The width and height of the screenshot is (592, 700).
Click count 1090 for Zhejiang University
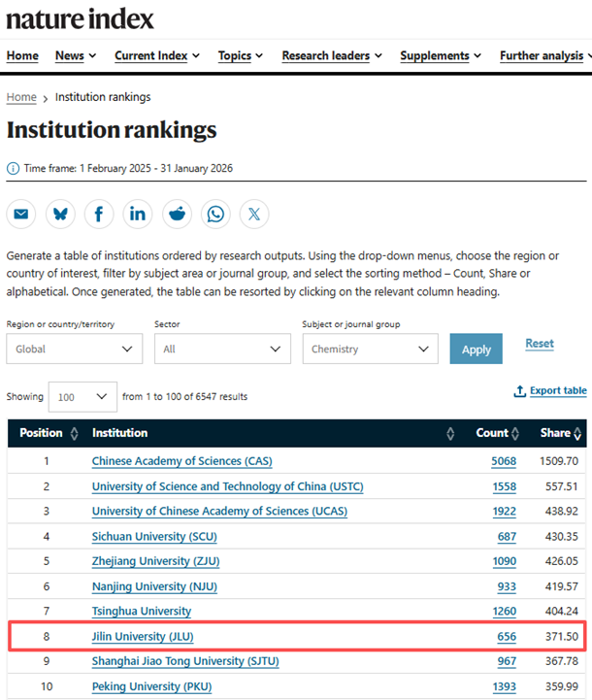click(x=505, y=561)
